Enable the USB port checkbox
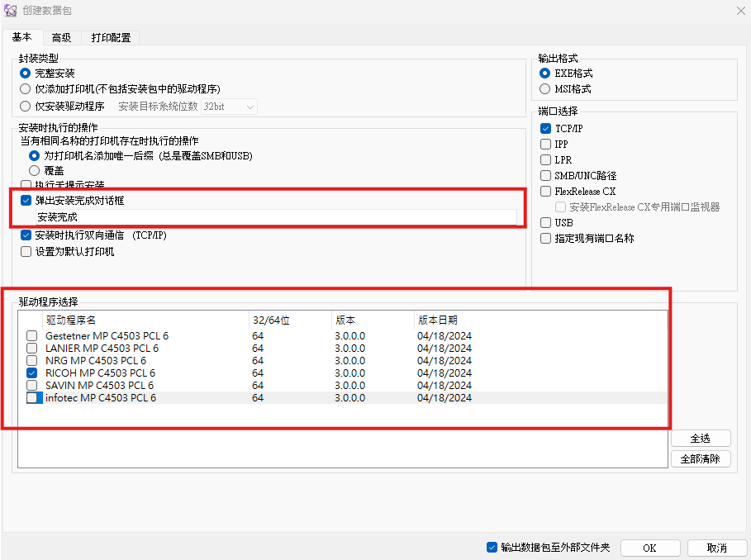Screen dimensions: 751x560 (x=545, y=222)
